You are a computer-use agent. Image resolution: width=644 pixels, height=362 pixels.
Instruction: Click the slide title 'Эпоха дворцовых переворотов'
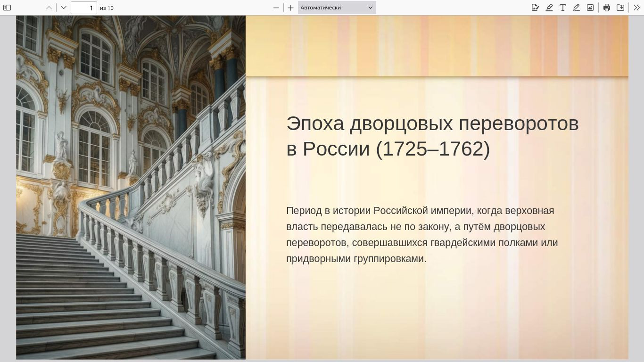pyautogui.click(x=432, y=123)
